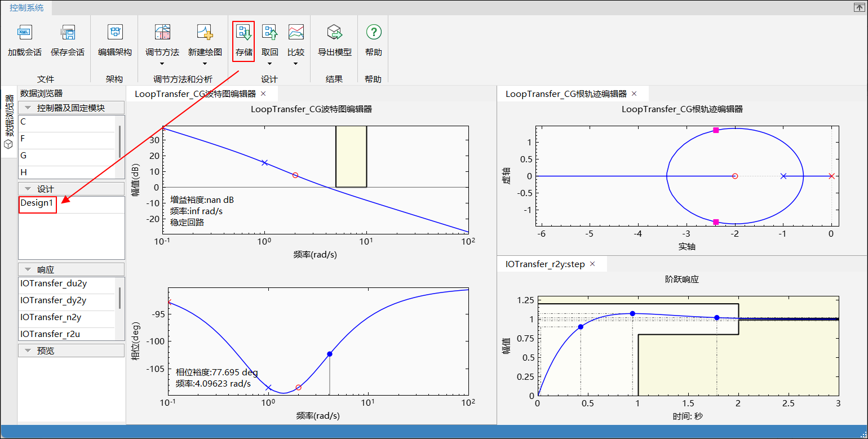The height and width of the screenshot is (439, 868).
Task: Click the controller list vertical scrollbar
Action: point(119,141)
